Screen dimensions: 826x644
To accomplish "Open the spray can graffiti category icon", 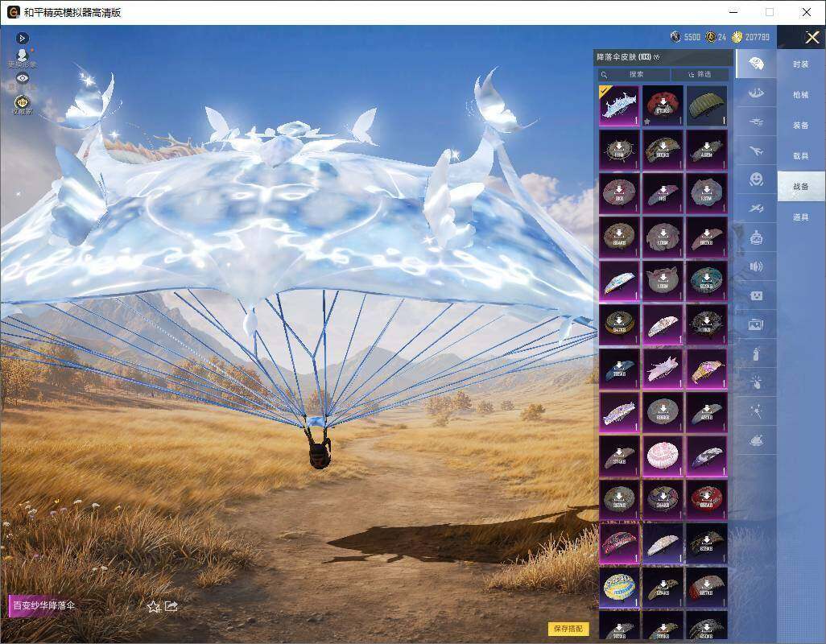I will [756, 353].
